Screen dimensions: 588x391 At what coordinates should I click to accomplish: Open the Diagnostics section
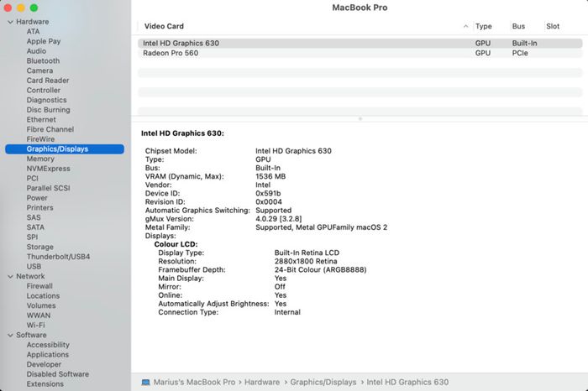(46, 100)
